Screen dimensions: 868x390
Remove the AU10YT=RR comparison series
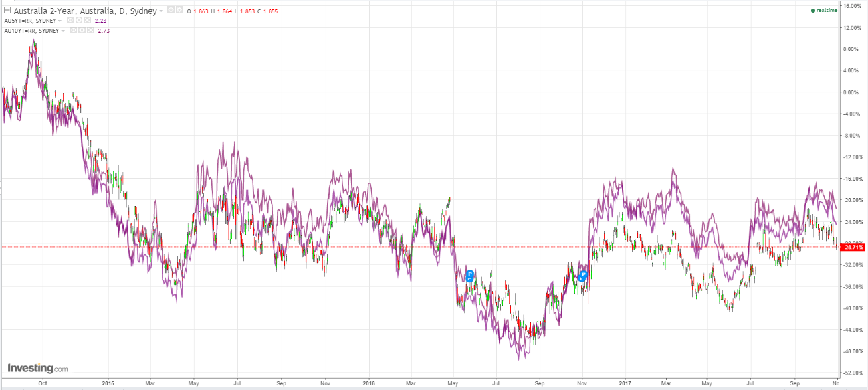coord(90,30)
